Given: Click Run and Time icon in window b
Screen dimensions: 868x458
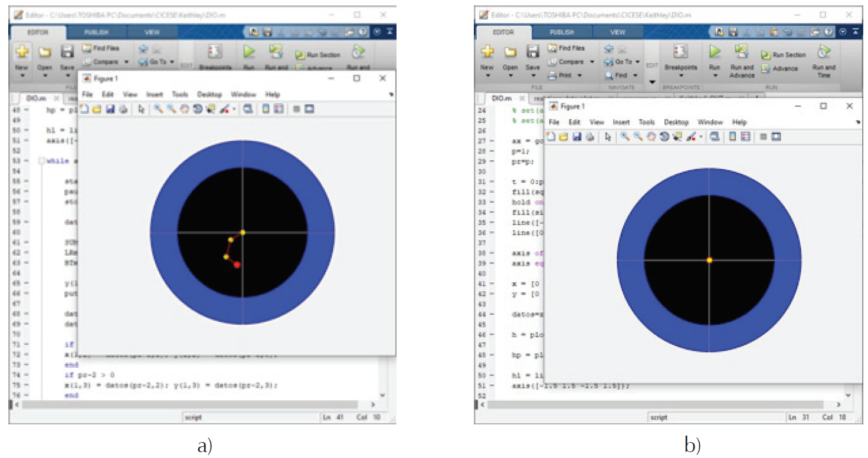Looking at the screenshot, I should tap(823, 53).
